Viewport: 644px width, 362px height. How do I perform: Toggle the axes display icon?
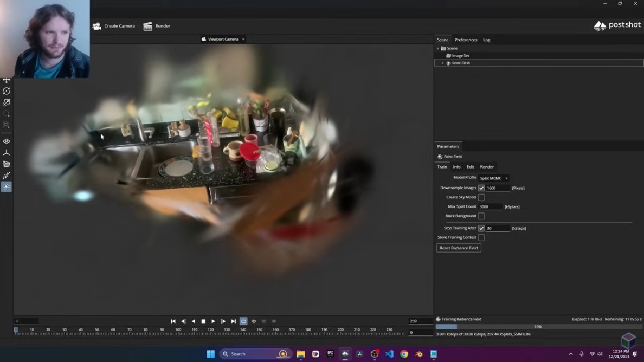tap(7, 153)
